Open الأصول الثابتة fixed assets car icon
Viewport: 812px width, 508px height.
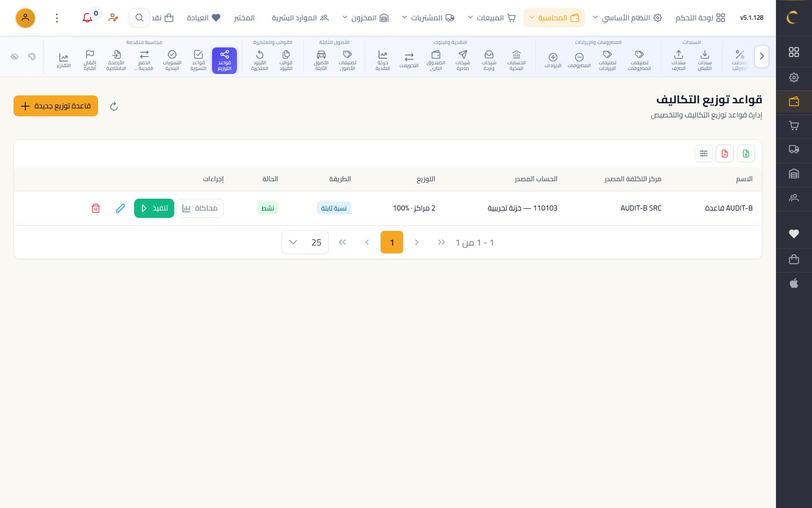pyautogui.click(x=321, y=60)
